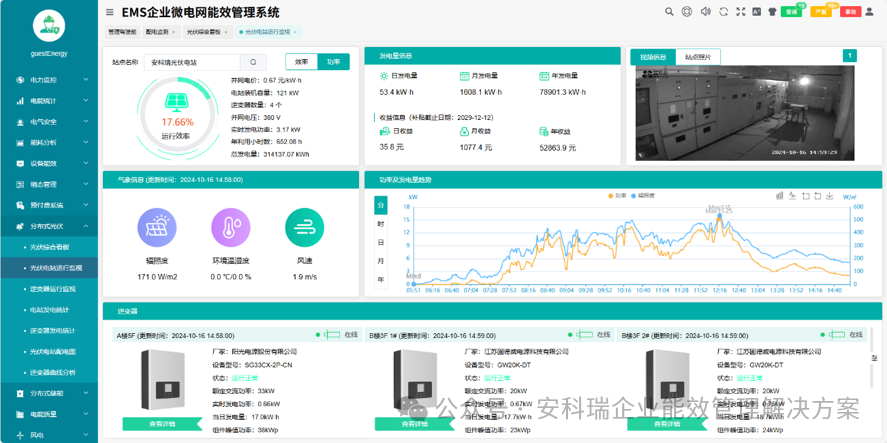Open the green 普通 alarm badge
Screen dimensions: 887x443
click(x=791, y=11)
